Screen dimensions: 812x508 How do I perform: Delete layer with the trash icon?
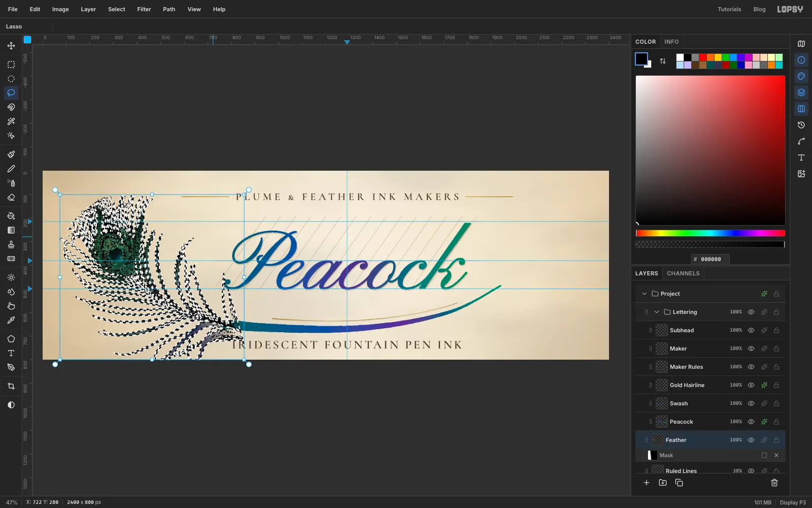tap(774, 483)
